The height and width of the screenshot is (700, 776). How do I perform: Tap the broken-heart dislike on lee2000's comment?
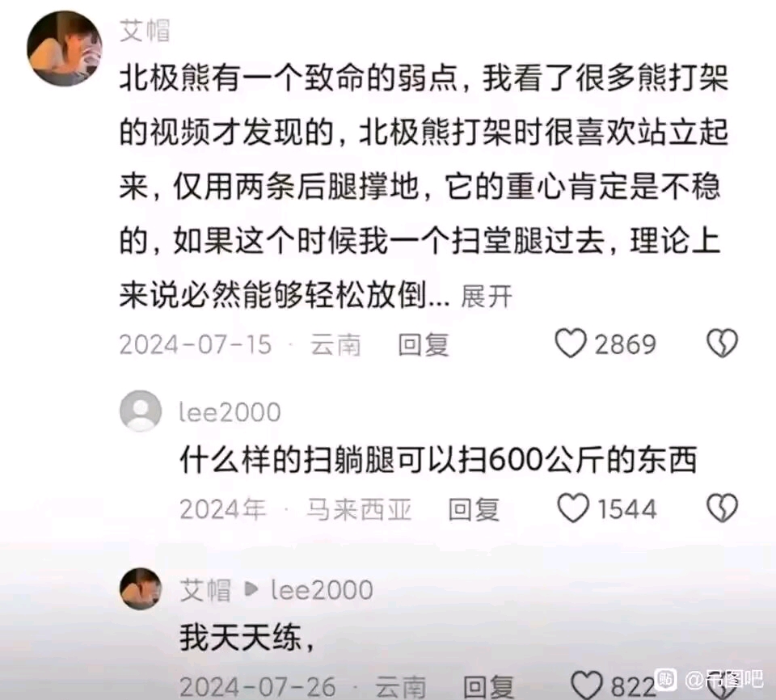pos(723,508)
